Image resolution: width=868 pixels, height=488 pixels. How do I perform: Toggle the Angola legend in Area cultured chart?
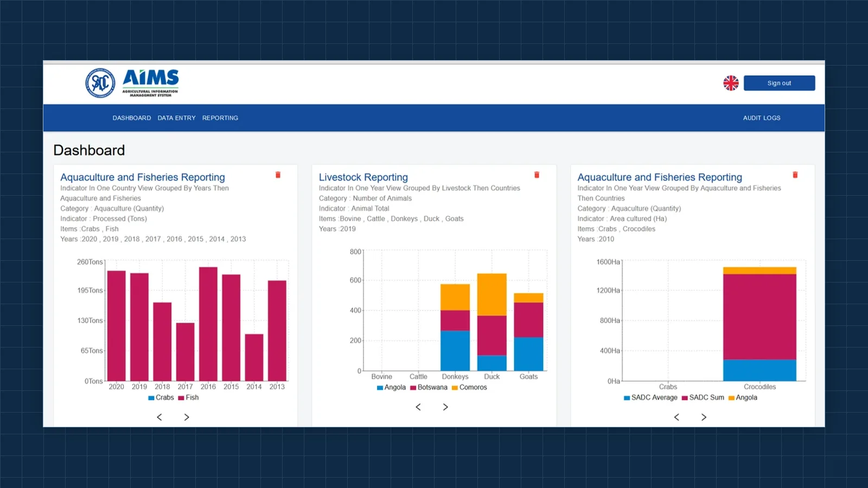coord(743,397)
